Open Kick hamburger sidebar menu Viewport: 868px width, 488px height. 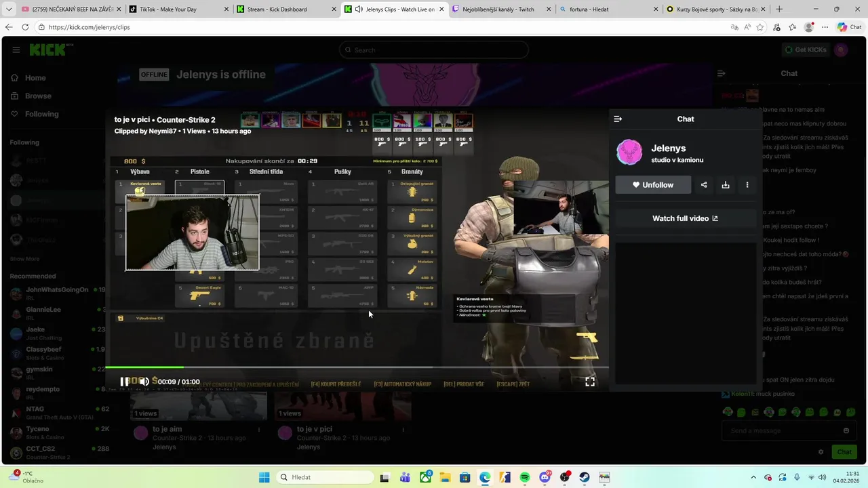tap(16, 49)
